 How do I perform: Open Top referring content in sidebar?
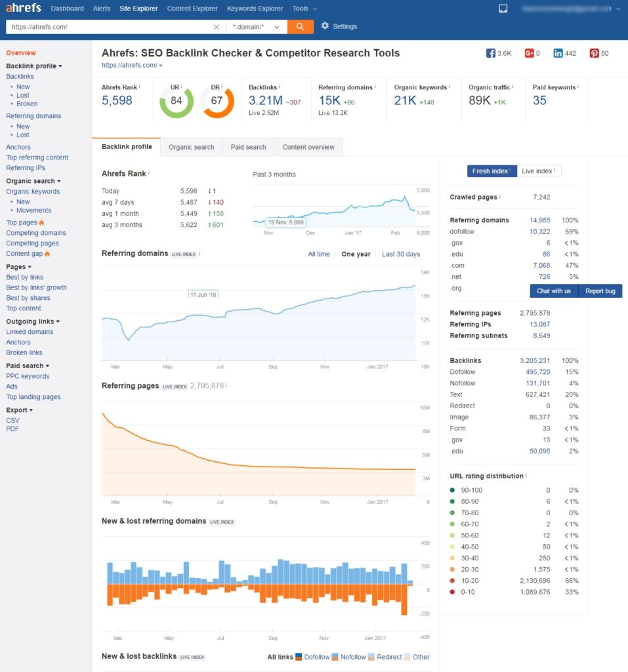pyautogui.click(x=37, y=157)
